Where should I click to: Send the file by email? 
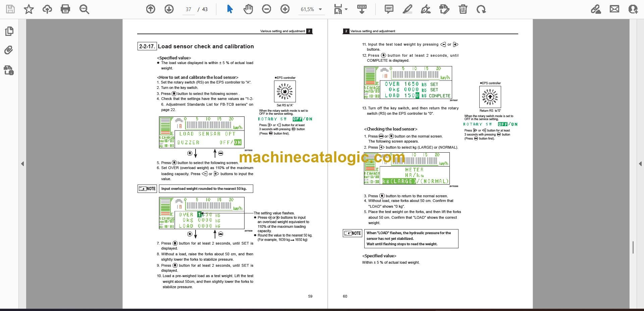(x=614, y=9)
